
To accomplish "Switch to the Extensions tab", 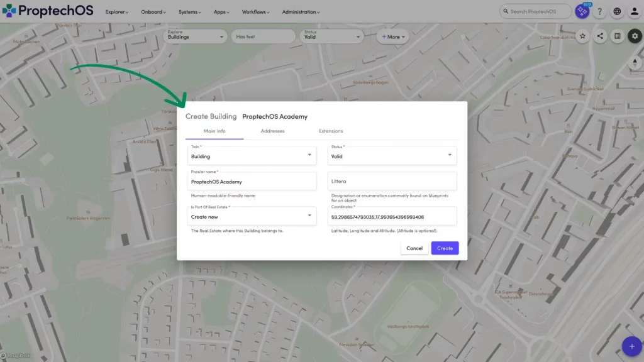I will [331, 131].
